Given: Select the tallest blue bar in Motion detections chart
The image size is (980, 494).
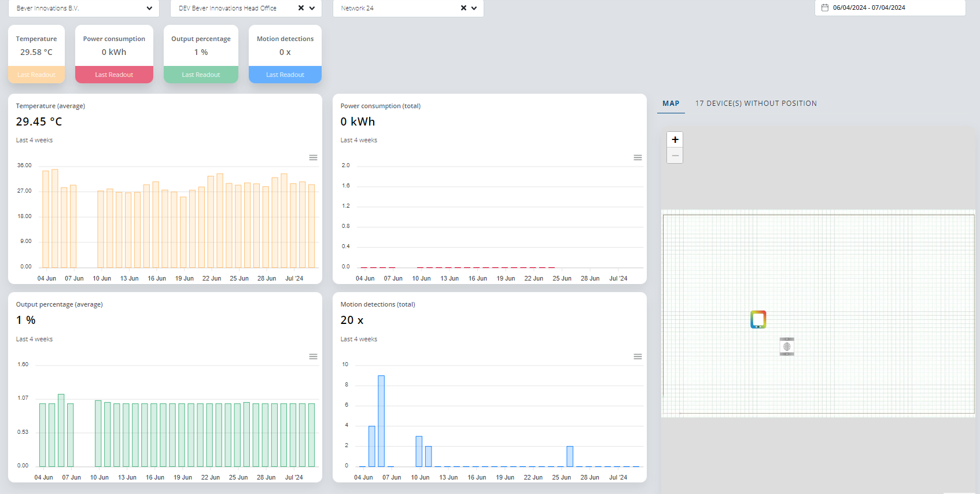Looking at the screenshot, I should coord(381,421).
